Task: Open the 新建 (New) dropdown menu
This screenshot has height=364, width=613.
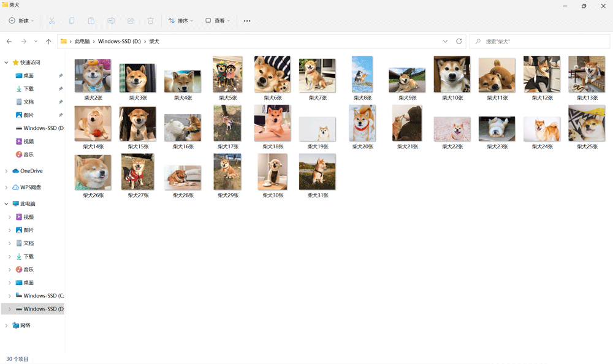Action: 21,21
